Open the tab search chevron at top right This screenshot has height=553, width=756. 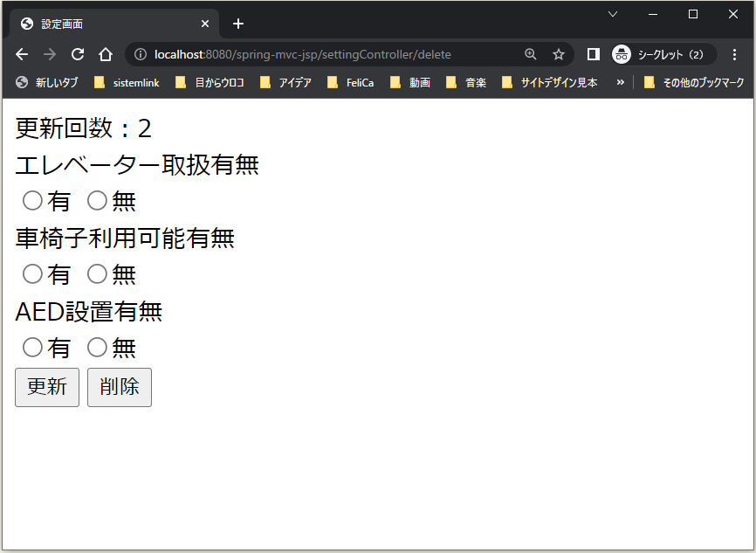[612, 14]
